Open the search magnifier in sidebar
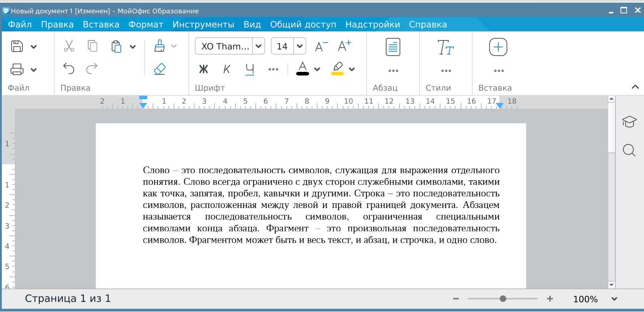Viewport: 644px width, 312px height. [629, 150]
